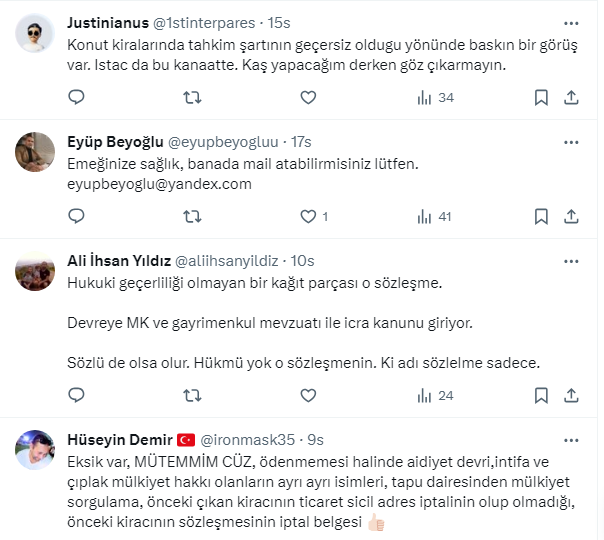
Task: Open more options on Hüseyin Demir's tweet
Action: [571, 439]
